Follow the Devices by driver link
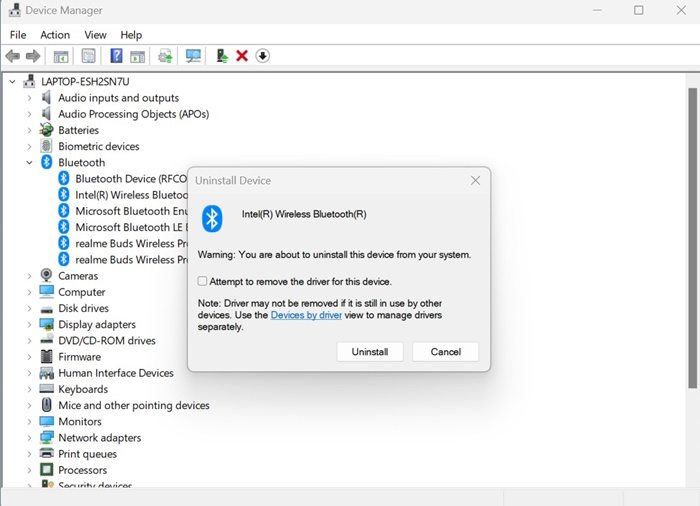The image size is (700, 506). pyautogui.click(x=306, y=315)
